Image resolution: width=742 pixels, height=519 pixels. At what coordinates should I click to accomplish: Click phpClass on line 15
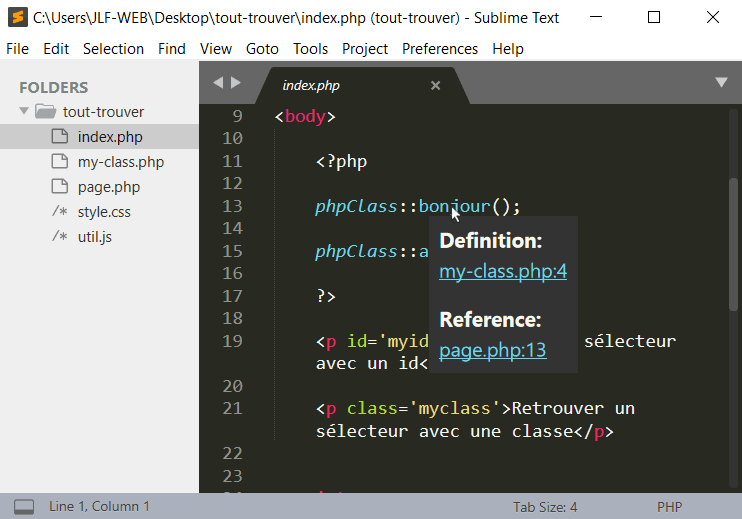(x=356, y=251)
